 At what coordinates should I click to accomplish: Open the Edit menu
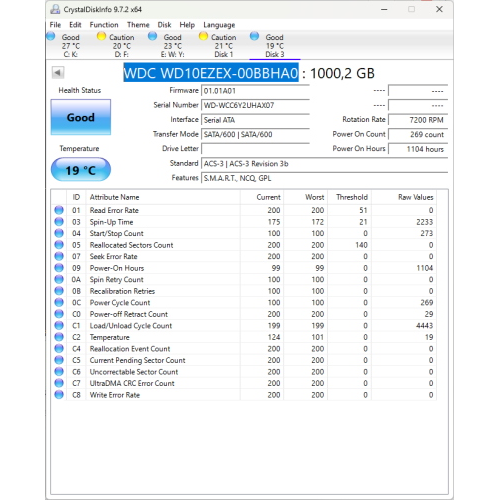point(75,25)
